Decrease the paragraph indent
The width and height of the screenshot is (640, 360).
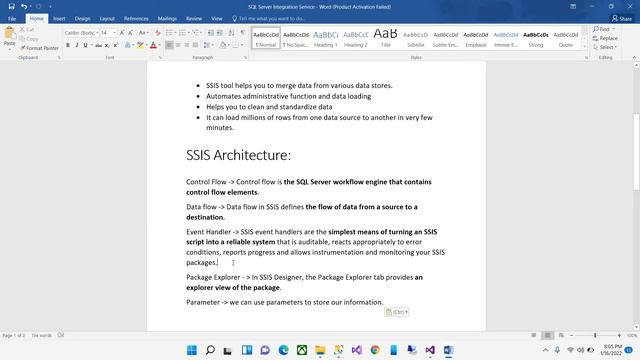[211, 33]
